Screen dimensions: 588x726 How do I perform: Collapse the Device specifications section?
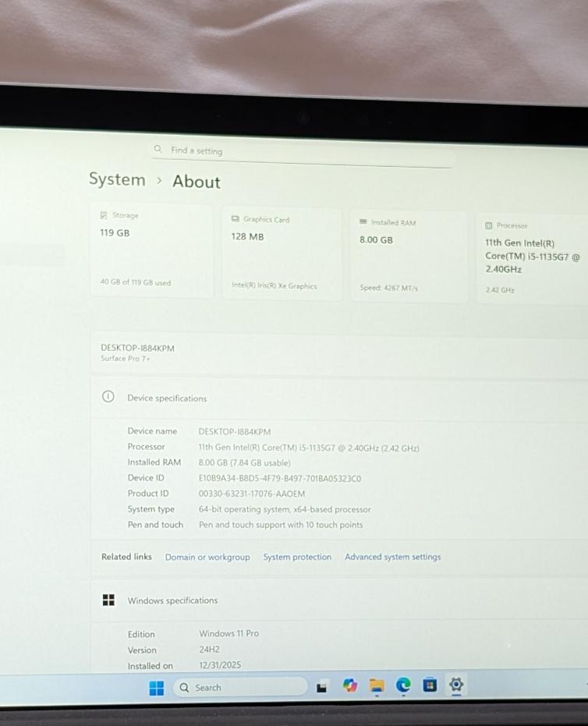[x=339, y=398]
